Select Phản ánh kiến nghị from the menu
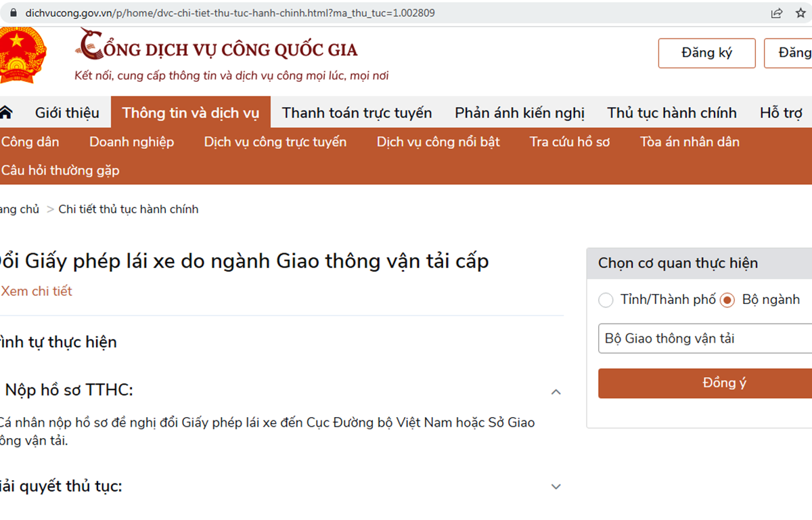Image resolution: width=812 pixels, height=520 pixels. tap(519, 112)
